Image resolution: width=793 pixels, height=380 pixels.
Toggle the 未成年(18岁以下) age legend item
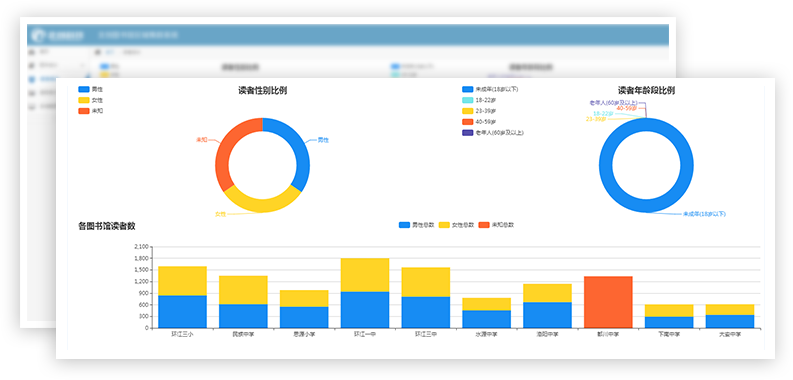[x=490, y=89]
